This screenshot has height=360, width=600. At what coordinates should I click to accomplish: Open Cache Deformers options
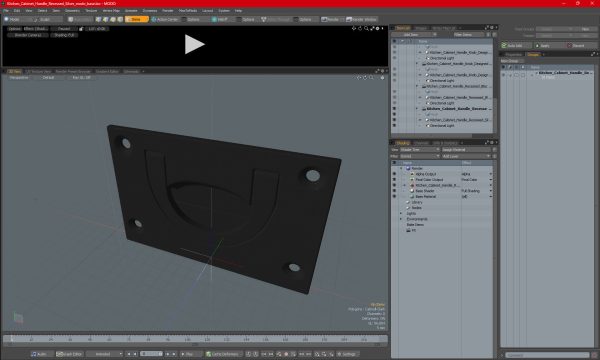[x=224, y=354]
